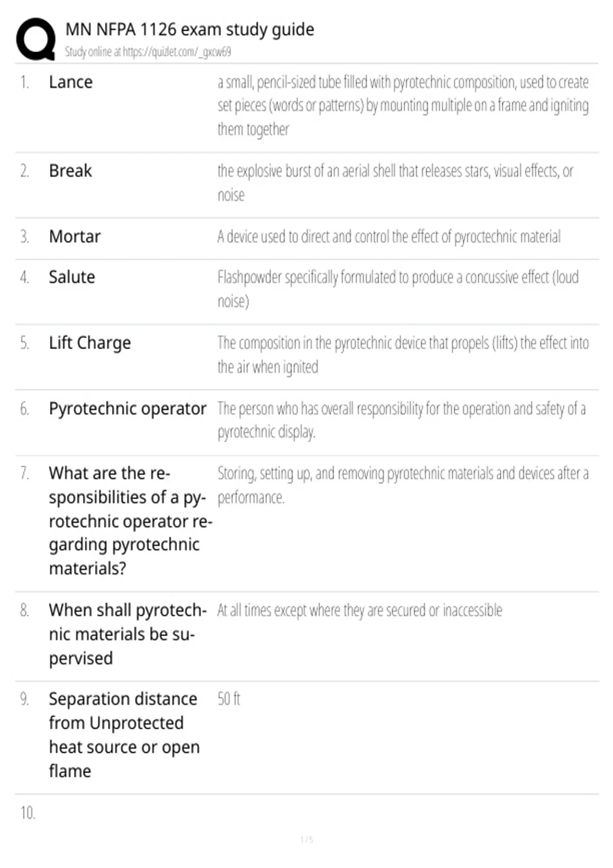
Task: Select the term Break
Action: pyautogui.click(x=70, y=171)
